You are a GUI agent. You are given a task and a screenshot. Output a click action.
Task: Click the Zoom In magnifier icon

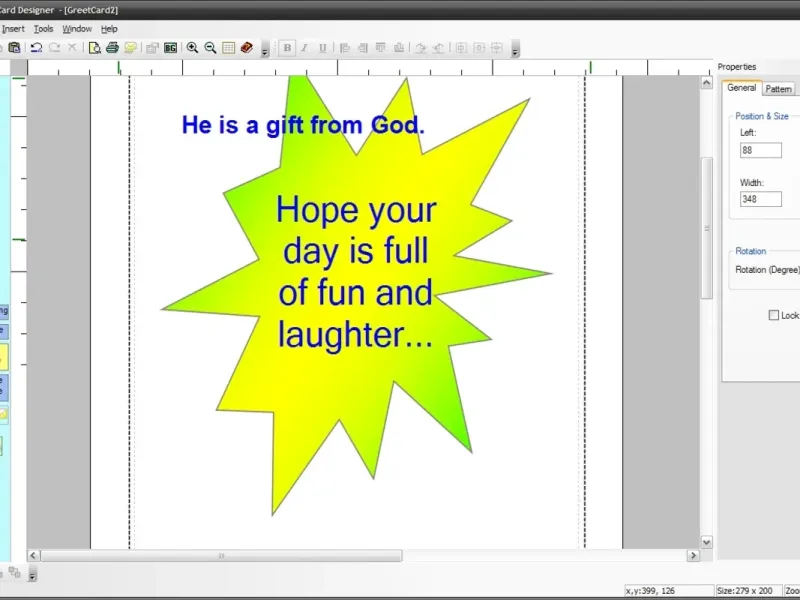point(192,47)
